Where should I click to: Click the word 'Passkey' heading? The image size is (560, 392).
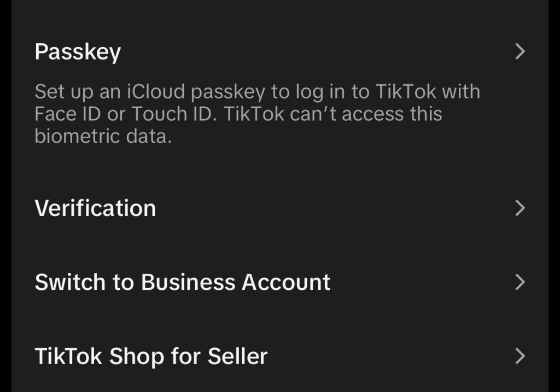(x=78, y=52)
